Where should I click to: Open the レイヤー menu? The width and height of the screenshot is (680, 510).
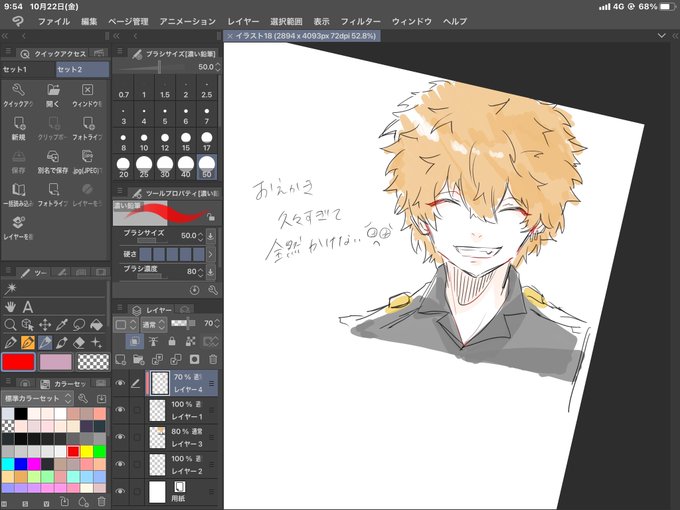click(x=243, y=21)
